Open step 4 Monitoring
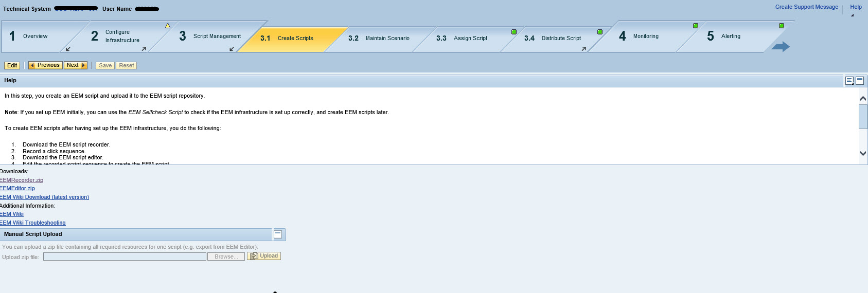The image size is (868, 293). (646, 36)
